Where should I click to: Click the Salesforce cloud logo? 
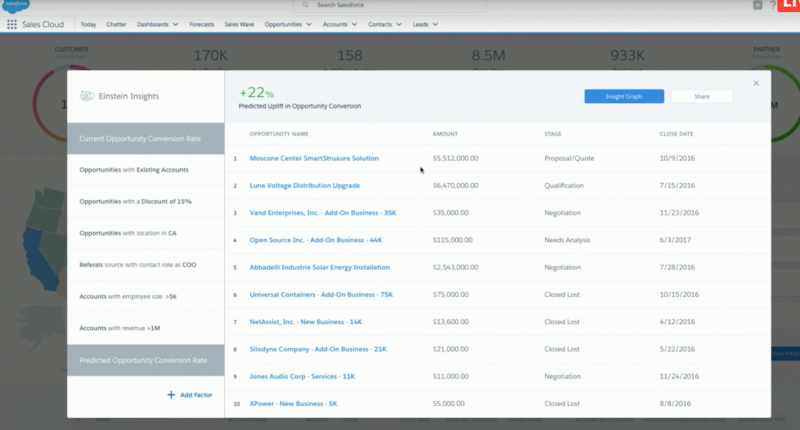click(16, 6)
